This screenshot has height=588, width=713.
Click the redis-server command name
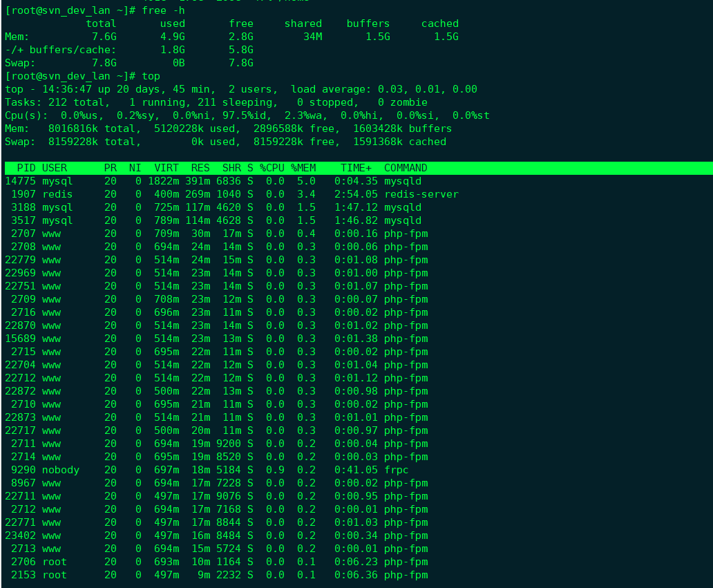421,195
